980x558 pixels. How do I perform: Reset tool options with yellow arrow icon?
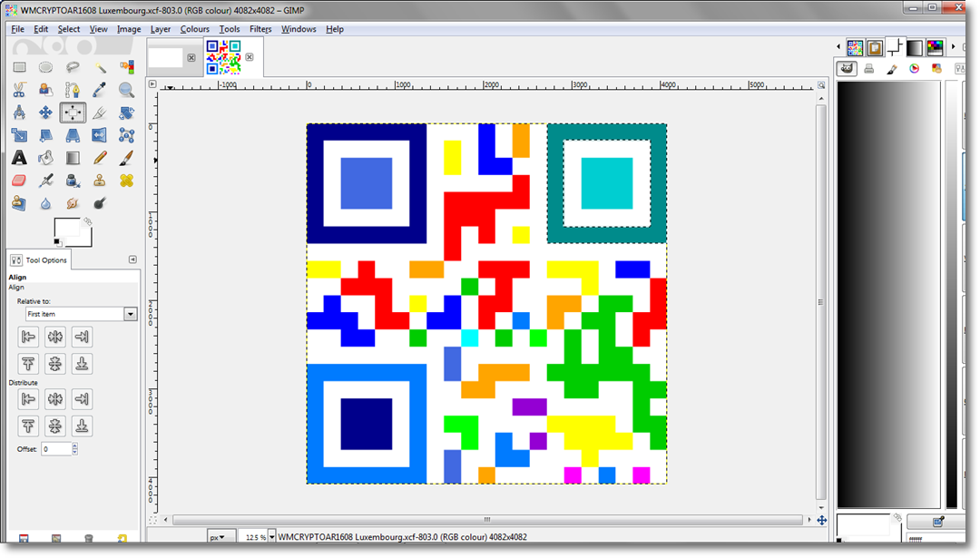pyautogui.click(x=122, y=539)
